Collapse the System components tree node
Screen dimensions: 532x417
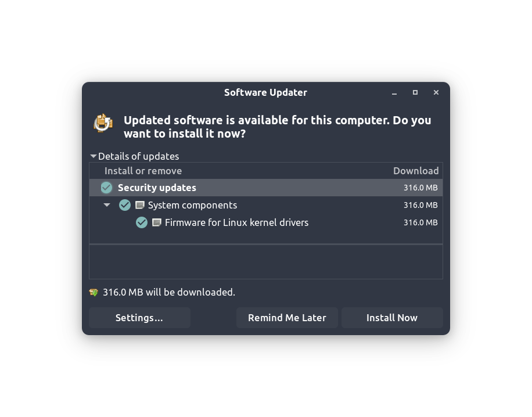click(x=107, y=205)
